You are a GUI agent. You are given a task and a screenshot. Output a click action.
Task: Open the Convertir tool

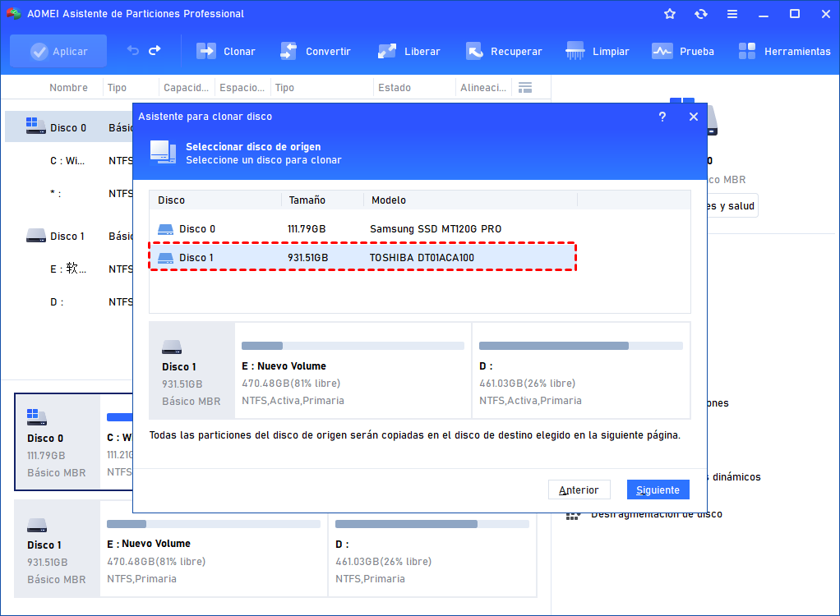[288, 51]
